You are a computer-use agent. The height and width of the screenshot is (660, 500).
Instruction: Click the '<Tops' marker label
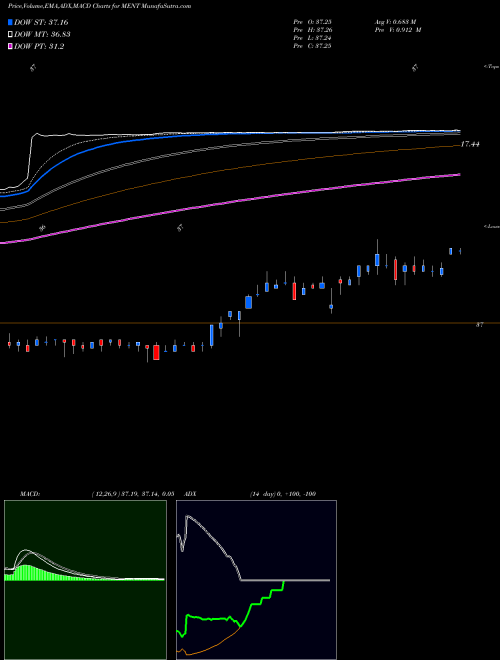click(x=492, y=67)
